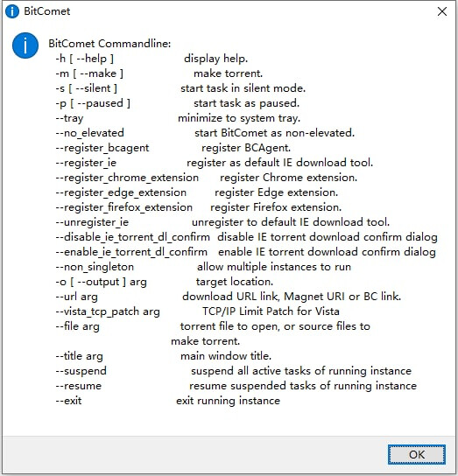The width and height of the screenshot is (458, 476).
Task: Click the 'exit running instance' description
Action: click(x=228, y=401)
